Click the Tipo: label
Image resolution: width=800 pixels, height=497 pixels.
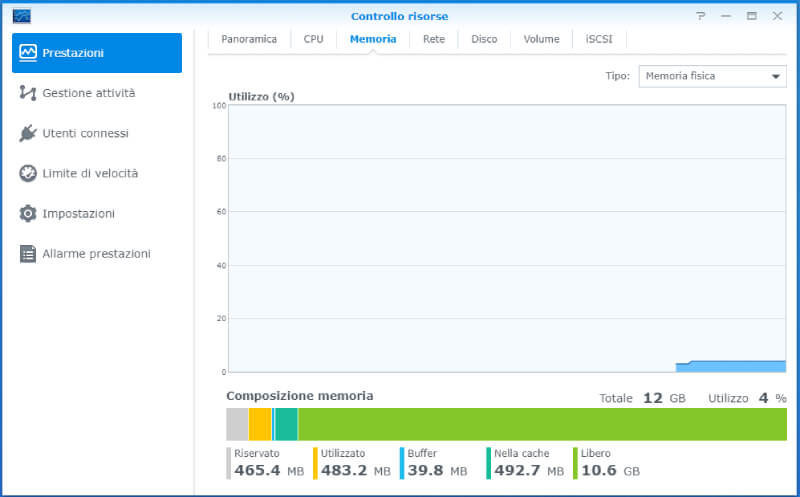pyautogui.click(x=617, y=76)
